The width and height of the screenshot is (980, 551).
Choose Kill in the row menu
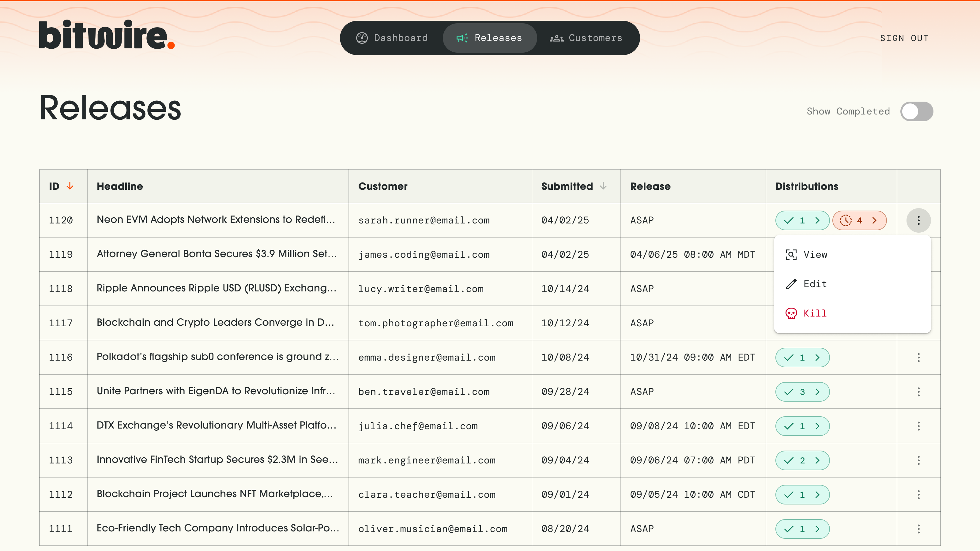point(815,313)
